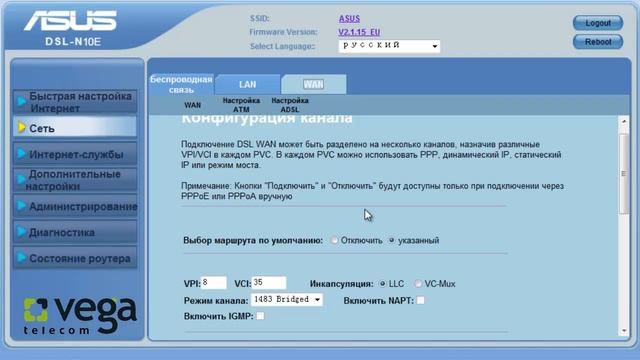Click the arrow icon beside Диагностика
The width and height of the screenshot is (640, 360).
(x=21, y=231)
